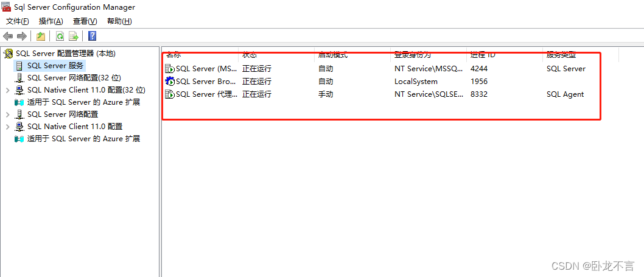Click the SQL Server service type cell
This screenshot has width=644, height=277.
[x=566, y=69]
